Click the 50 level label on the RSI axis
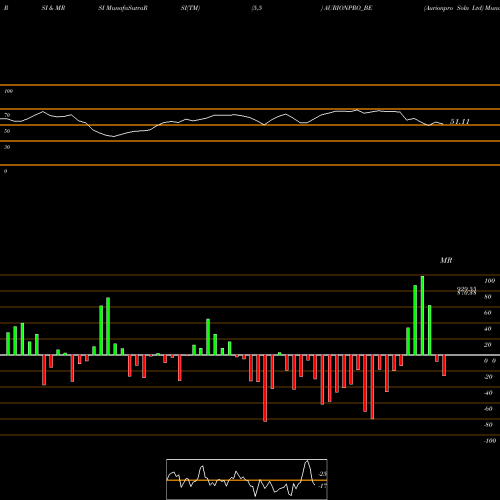This screenshot has width=500, height=500. click(7, 131)
